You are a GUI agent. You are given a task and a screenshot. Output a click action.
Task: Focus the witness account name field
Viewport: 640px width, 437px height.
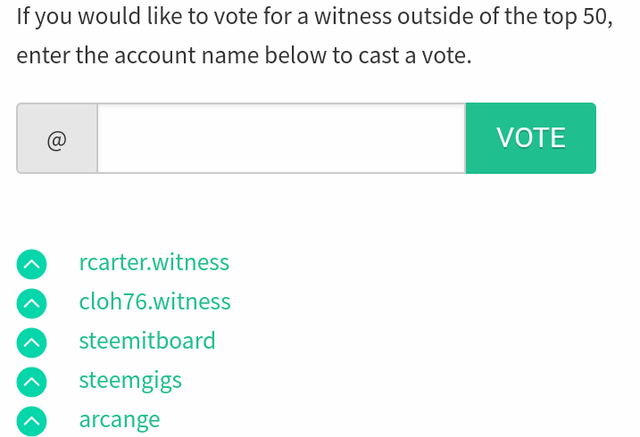click(282, 138)
